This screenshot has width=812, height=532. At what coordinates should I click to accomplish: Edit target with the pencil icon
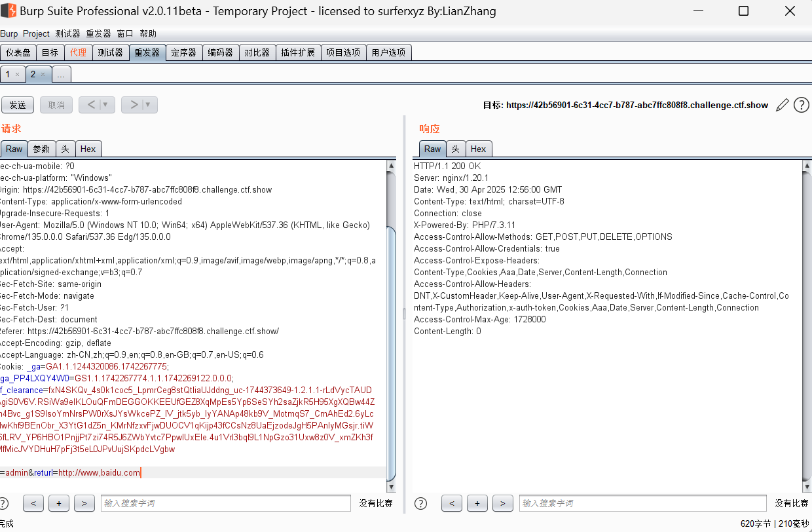(782, 105)
